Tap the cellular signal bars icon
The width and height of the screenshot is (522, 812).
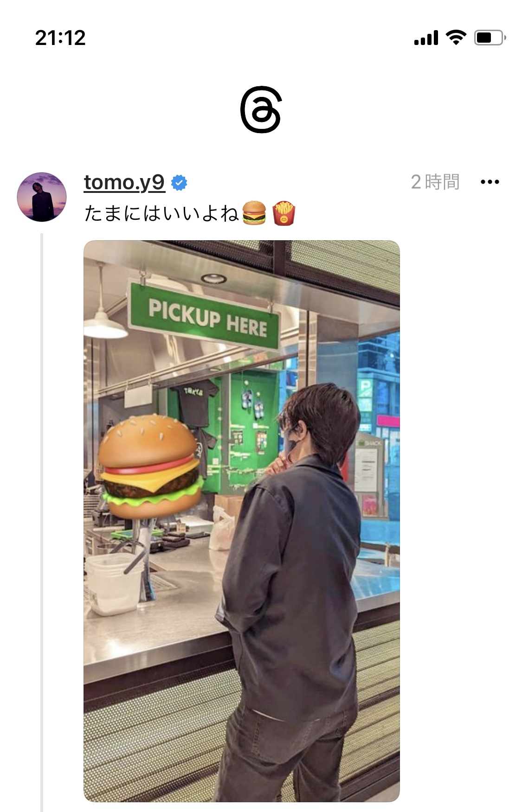pos(426,38)
